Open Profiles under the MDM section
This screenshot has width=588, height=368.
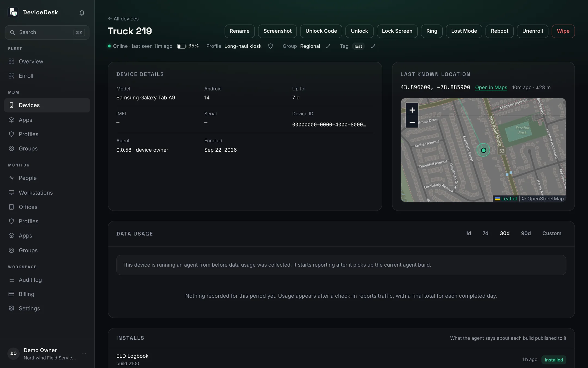click(x=47, y=134)
